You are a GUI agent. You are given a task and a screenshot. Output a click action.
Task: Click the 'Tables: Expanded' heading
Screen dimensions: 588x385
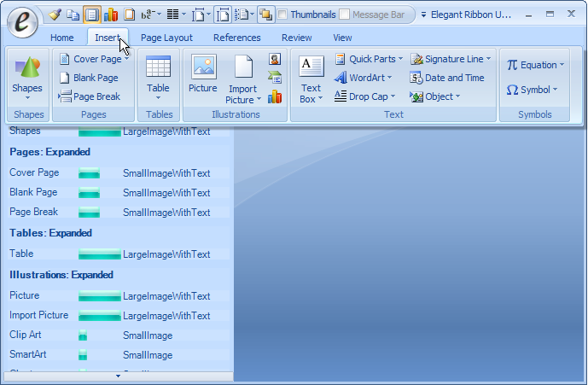pos(50,233)
